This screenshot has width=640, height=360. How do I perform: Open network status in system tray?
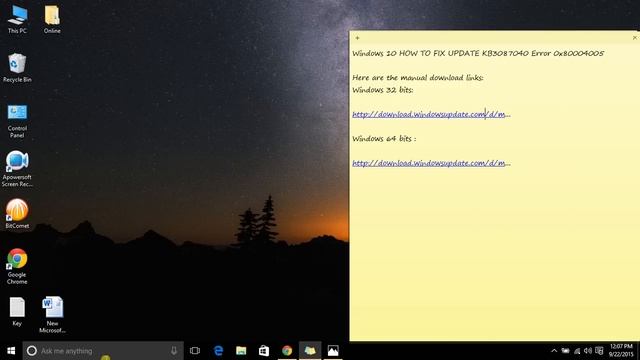(577, 351)
